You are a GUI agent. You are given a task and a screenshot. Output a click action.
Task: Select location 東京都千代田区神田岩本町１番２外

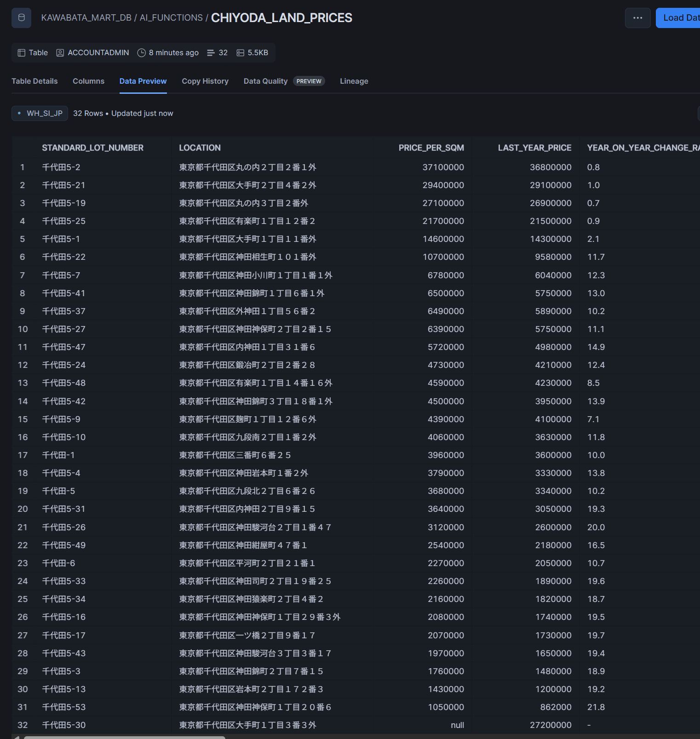click(243, 473)
